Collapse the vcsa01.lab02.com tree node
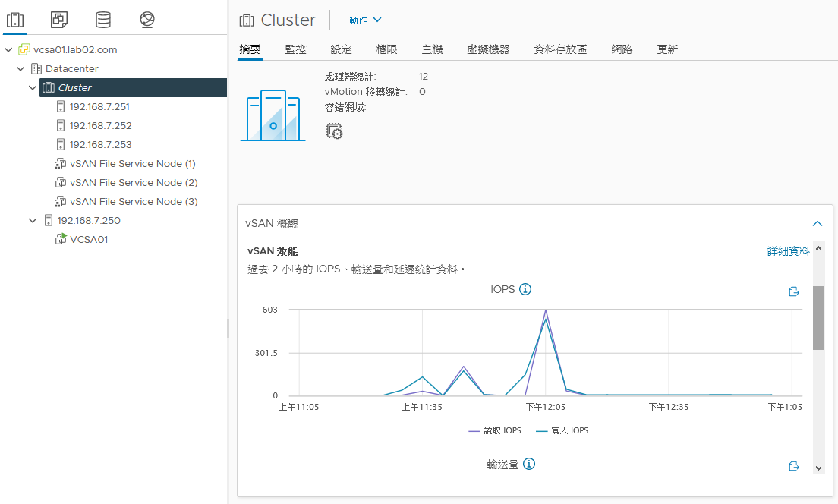 8,49
